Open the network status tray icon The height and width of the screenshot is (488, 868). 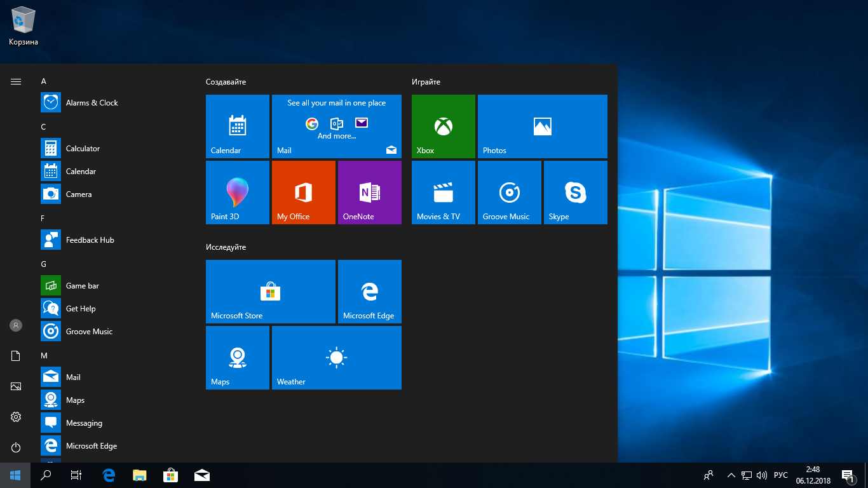click(x=747, y=475)
